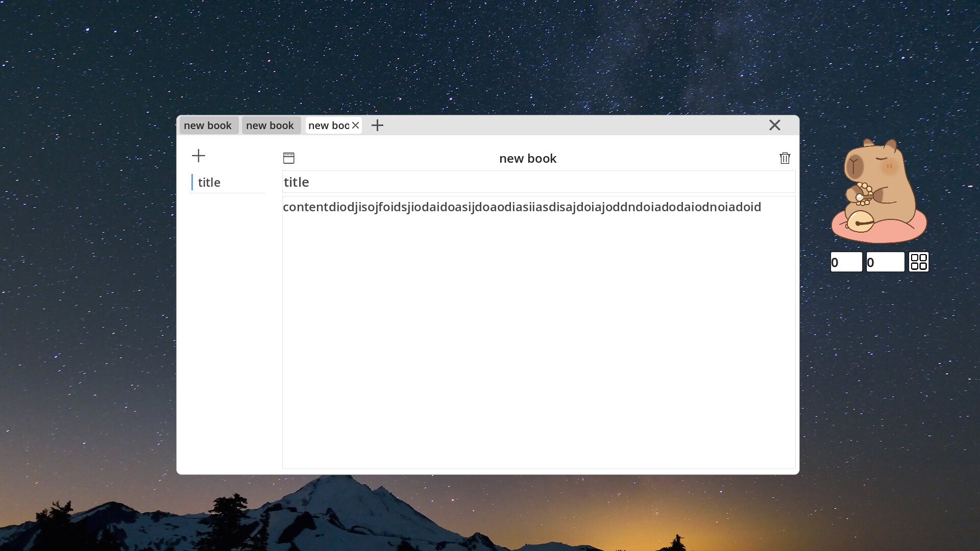Close the notebook window

click(774, 126)
